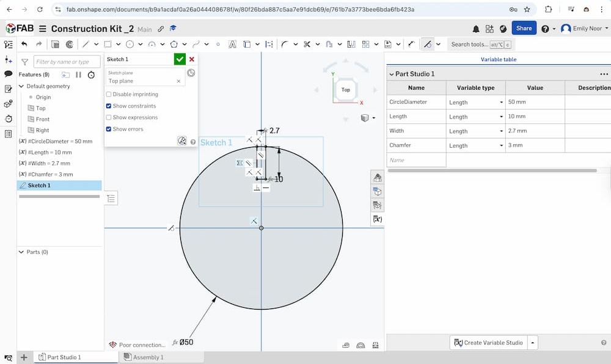Open the hamburger document menu
This screenshot has width=611, height=364.
pos(43,29)
